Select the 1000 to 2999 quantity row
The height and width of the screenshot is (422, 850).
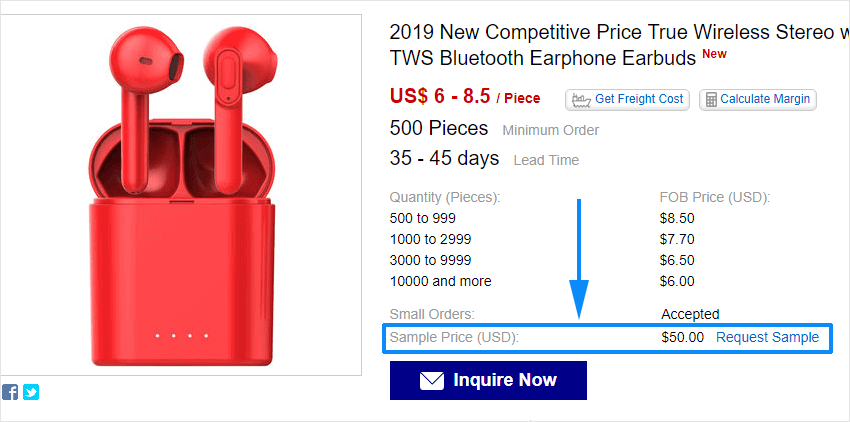pos(431,239)
